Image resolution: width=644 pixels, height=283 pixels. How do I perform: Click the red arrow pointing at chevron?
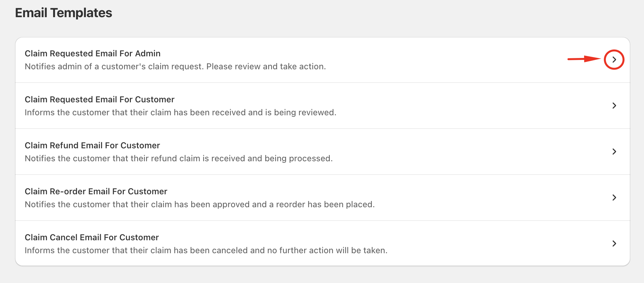[584, 59]
